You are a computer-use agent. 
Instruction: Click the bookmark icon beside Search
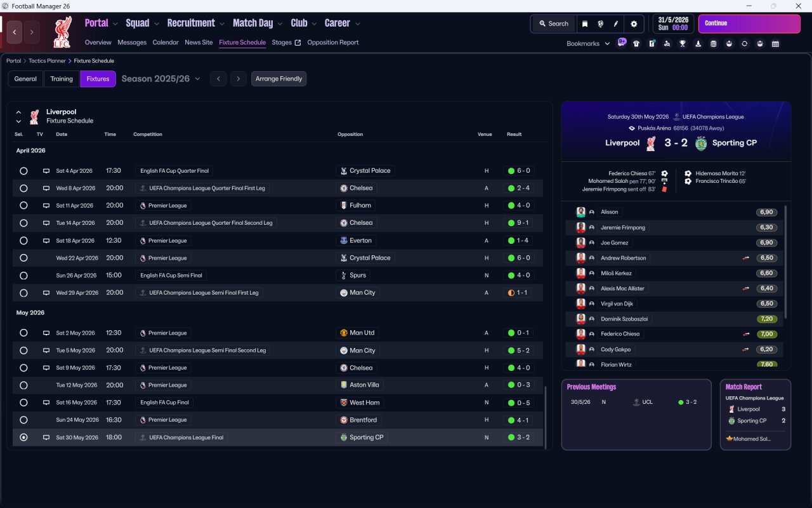[x=585, y=23]
